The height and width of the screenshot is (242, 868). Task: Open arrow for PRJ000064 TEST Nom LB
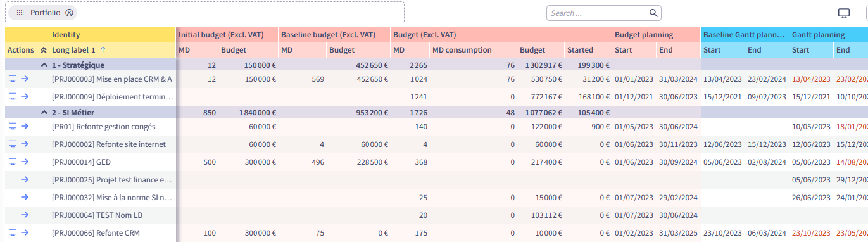(25, 215)
